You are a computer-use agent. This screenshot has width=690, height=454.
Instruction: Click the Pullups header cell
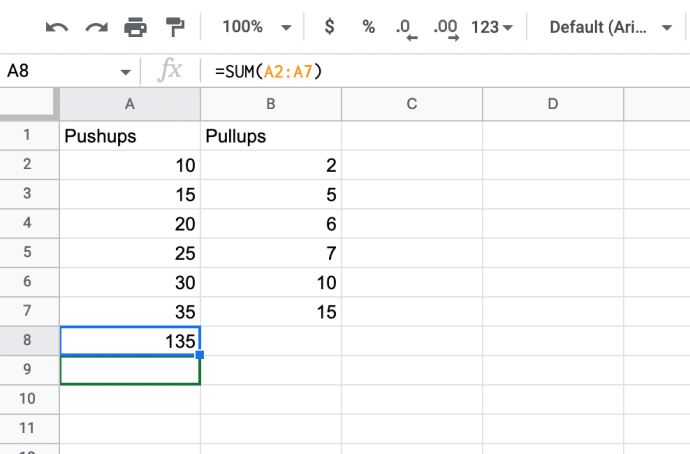[x=270, y=137]
